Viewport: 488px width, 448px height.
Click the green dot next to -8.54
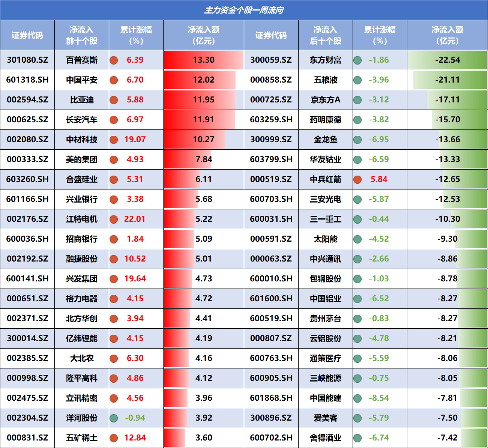(x=357, y=398)
